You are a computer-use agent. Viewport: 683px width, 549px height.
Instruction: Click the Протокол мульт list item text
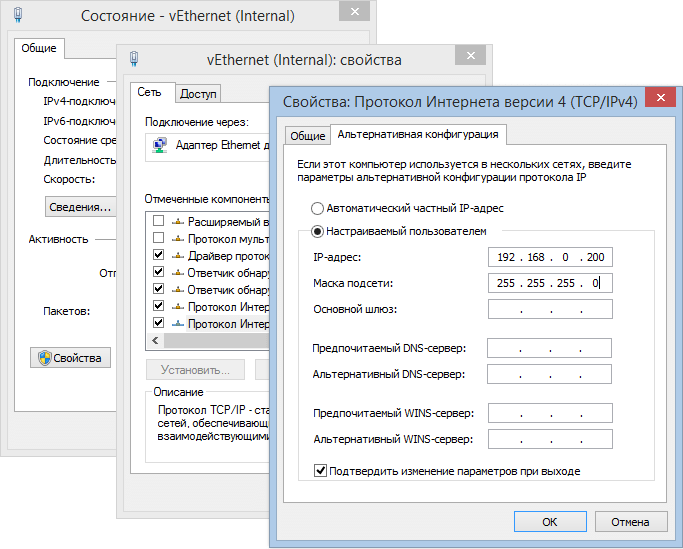(x=228, y=239)
